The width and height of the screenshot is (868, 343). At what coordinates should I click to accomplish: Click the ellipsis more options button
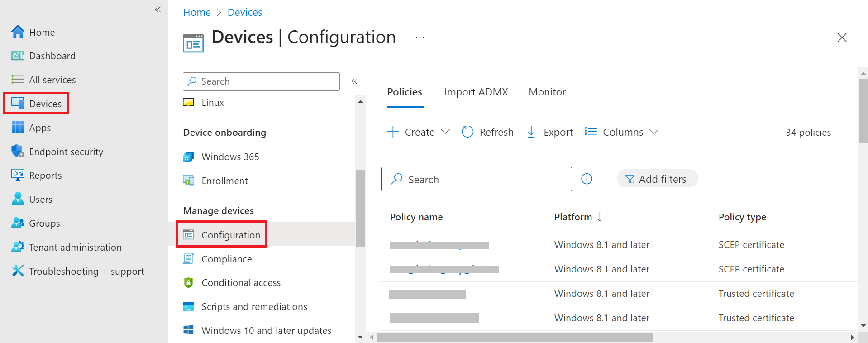coord(420,38)
